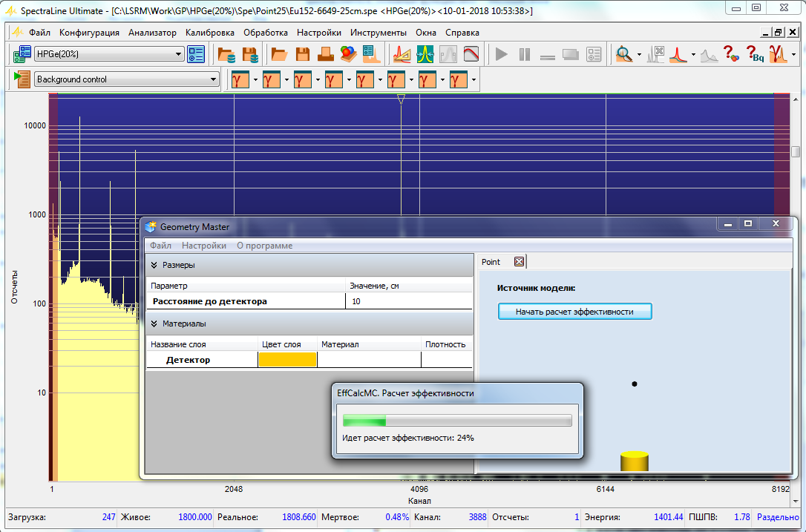806x532 pixels.
Task: Open the Калибровка menu
Action: click(210, 33)
